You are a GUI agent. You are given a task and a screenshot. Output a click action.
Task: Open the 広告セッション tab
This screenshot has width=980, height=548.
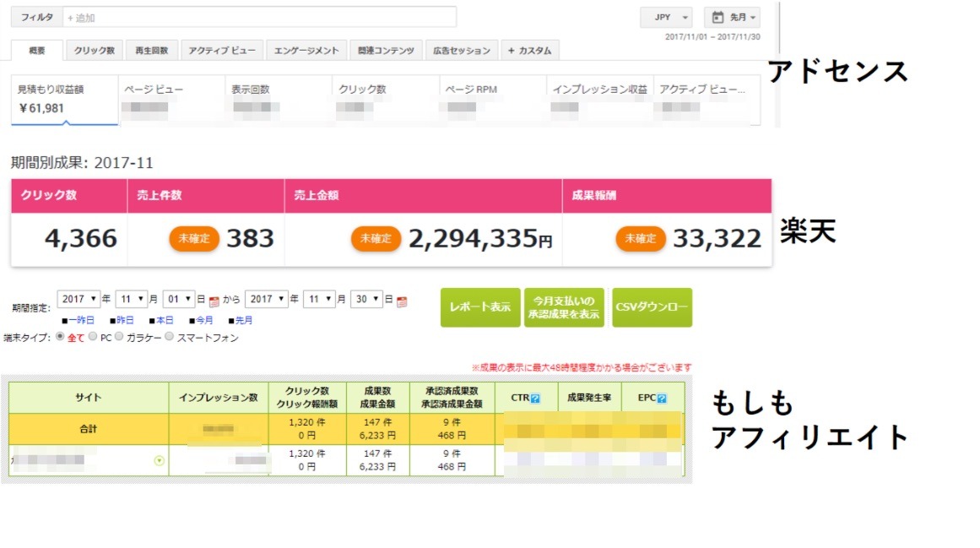coord(461,51)
